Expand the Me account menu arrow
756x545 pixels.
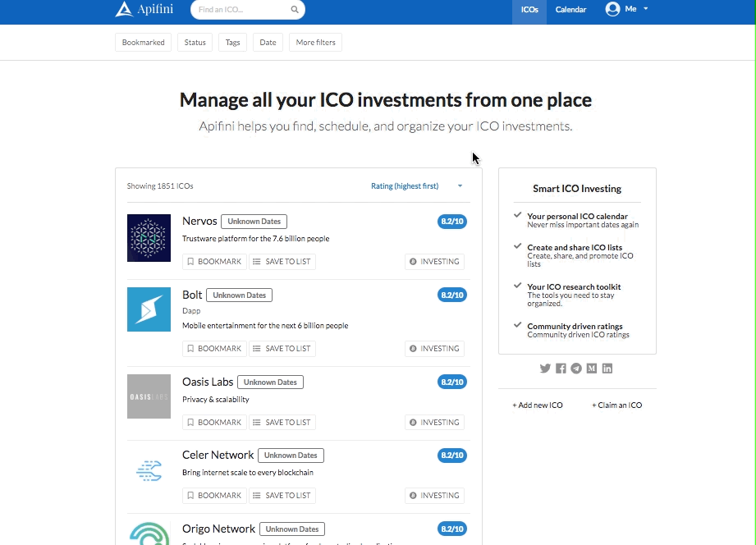coord(645,9)
